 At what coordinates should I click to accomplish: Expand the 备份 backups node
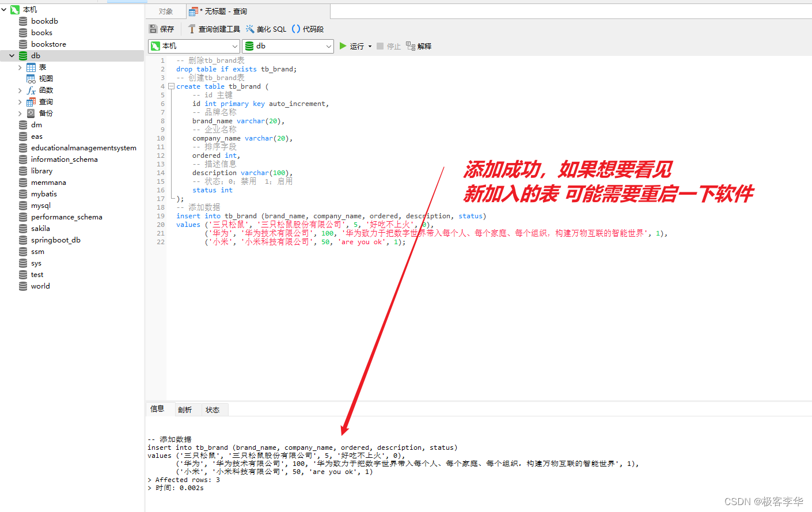(x=20, y=113)
